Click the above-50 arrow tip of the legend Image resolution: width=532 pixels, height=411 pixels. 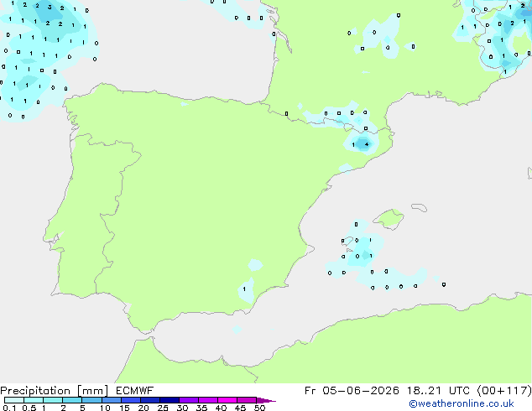coord(266,400)
